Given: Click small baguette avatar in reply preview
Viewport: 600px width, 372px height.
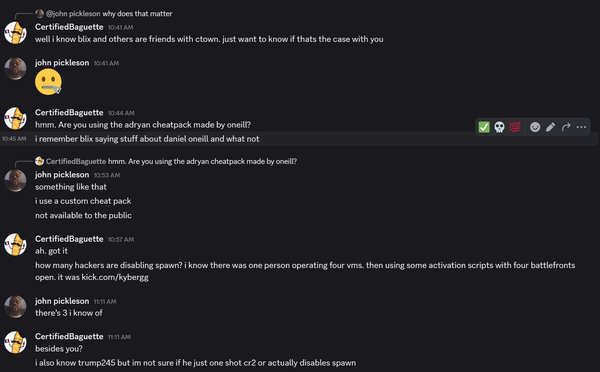Looking at the screenshot, I should click(39, 161).
